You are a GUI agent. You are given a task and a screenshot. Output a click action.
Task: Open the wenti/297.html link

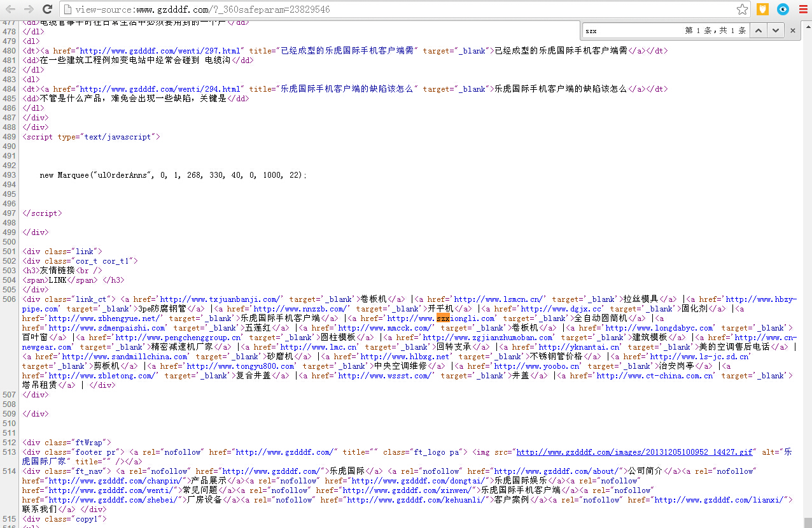tap(162, 51)
